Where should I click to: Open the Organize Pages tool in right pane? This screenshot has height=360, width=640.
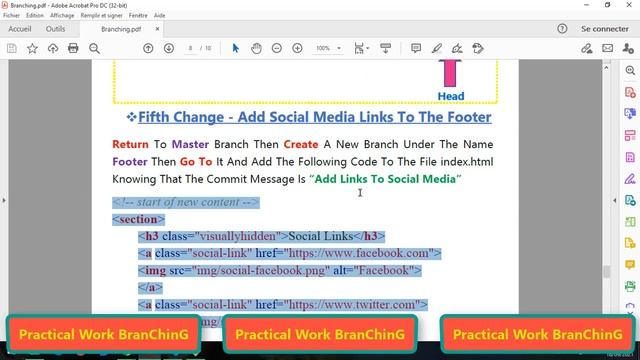tap(630, 135)
